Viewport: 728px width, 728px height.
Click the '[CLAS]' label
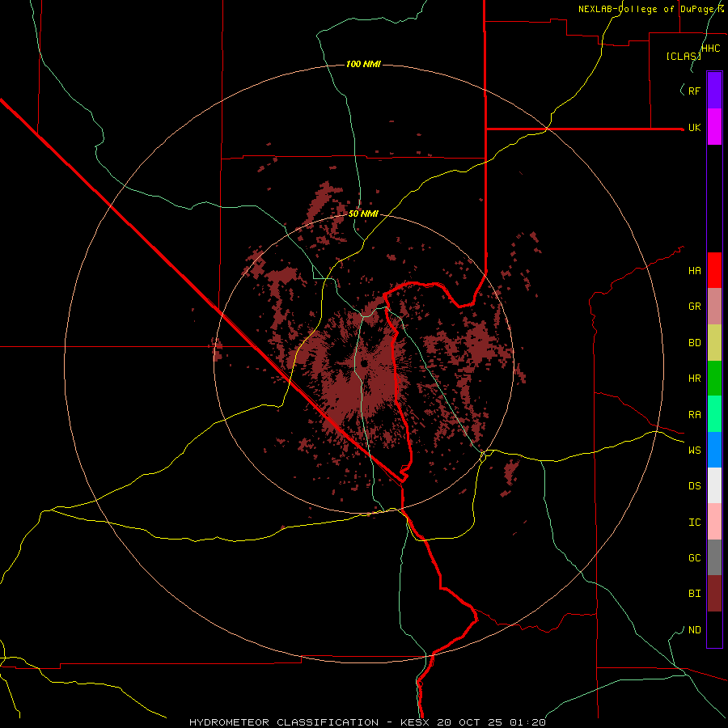[684, 56]
